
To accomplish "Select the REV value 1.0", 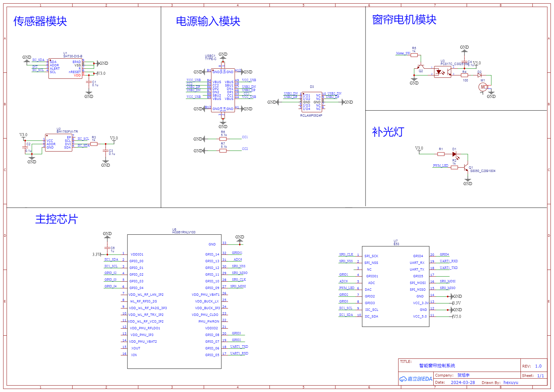I will 538,366.
